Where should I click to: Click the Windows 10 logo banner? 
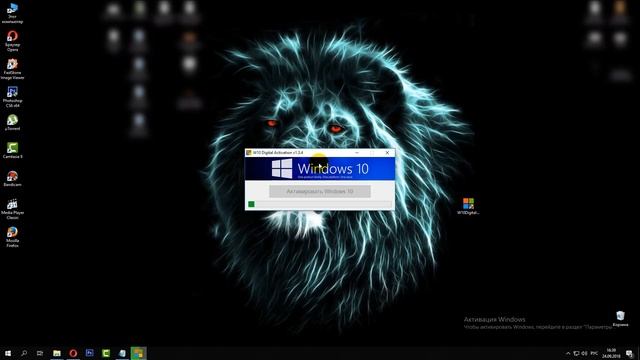[320, 169]
